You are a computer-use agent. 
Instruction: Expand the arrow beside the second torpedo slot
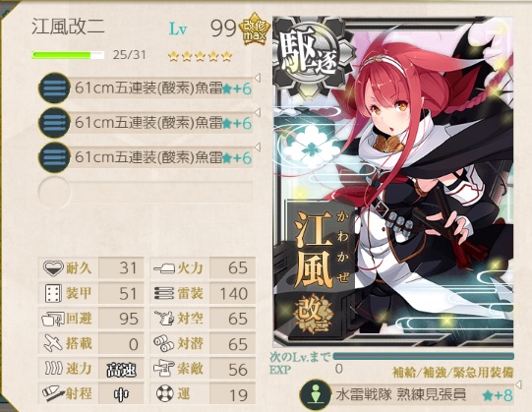pyautogui.click(x=258, y=112)
